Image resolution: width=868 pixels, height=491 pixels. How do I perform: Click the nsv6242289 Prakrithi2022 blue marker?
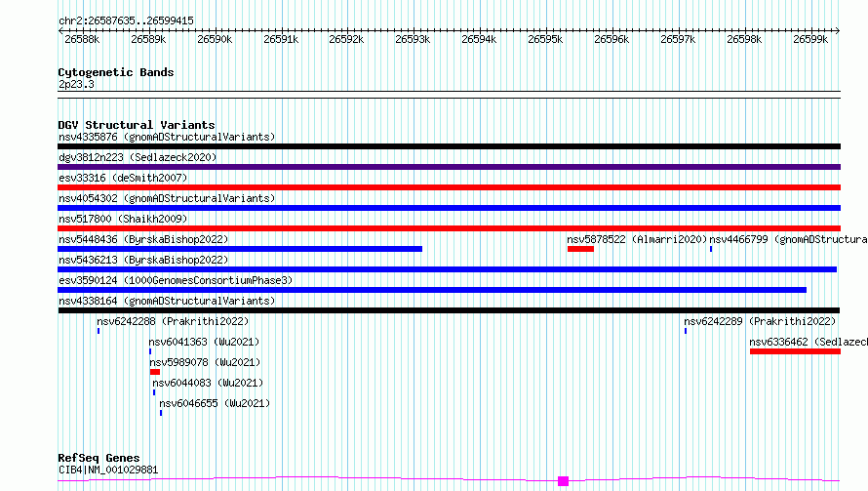(x=686, y=331)
